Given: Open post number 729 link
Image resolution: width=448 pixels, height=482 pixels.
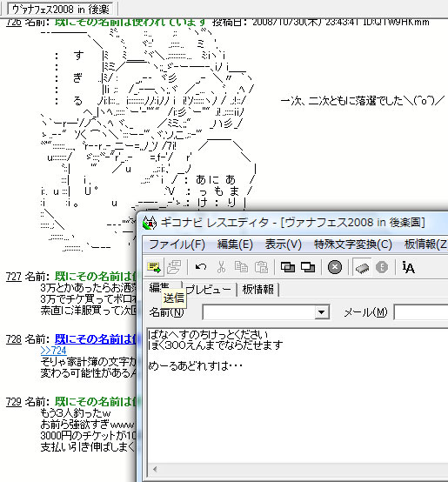Looking at the screenshot, I should 14,402.
